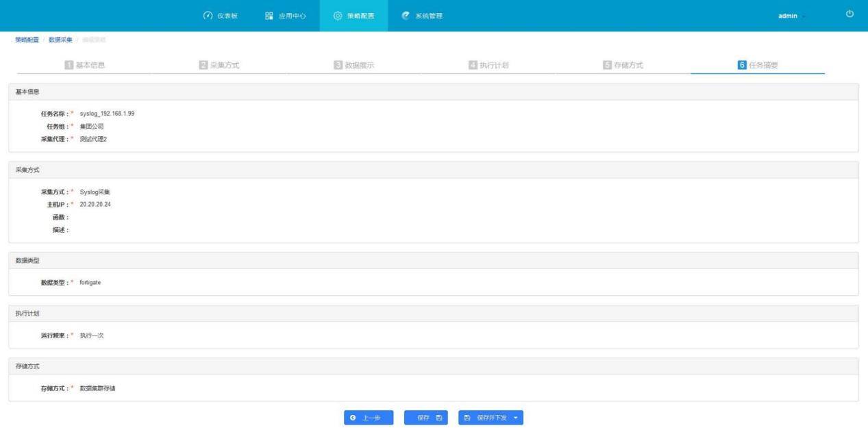The width and height of the screenshot is (868, 428).
Task: Click the save icon on 保存并下发
Action: (467, 418)
